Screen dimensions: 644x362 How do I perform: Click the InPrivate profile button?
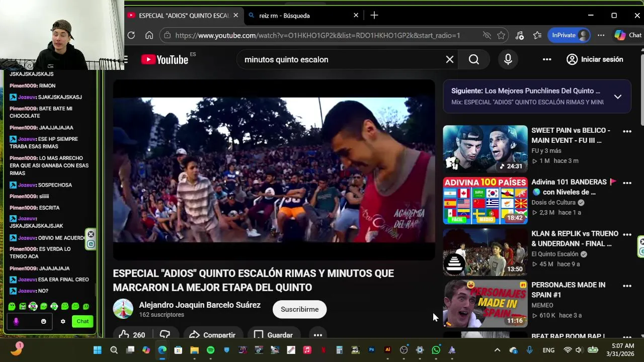tap(569, 35)
